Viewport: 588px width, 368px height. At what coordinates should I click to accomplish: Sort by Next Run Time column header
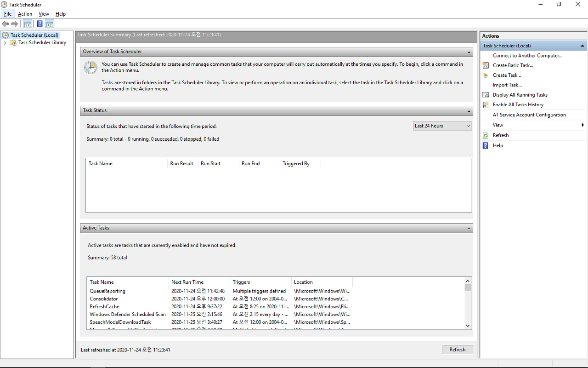point(199,282)
